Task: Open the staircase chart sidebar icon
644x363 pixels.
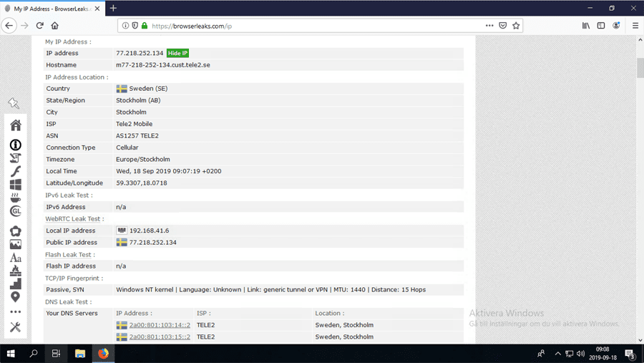Action: 16,284
